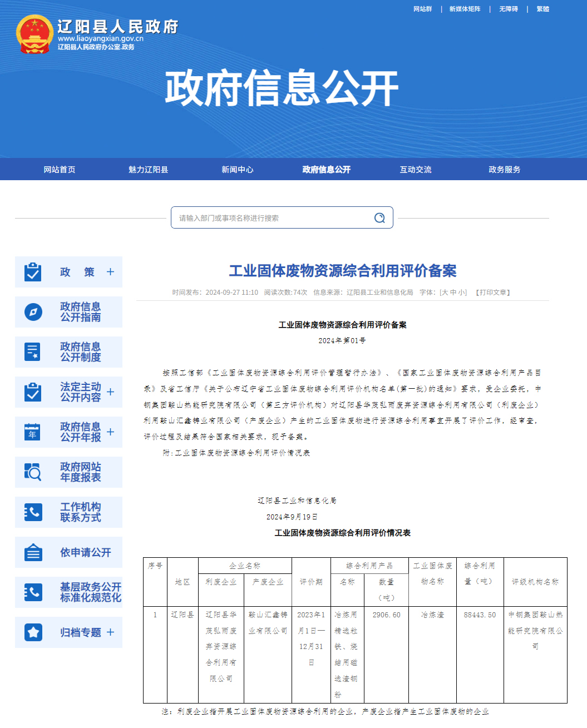Click the search magnifier icon
This screenshot has width=587, height=728.
[380, 217]
